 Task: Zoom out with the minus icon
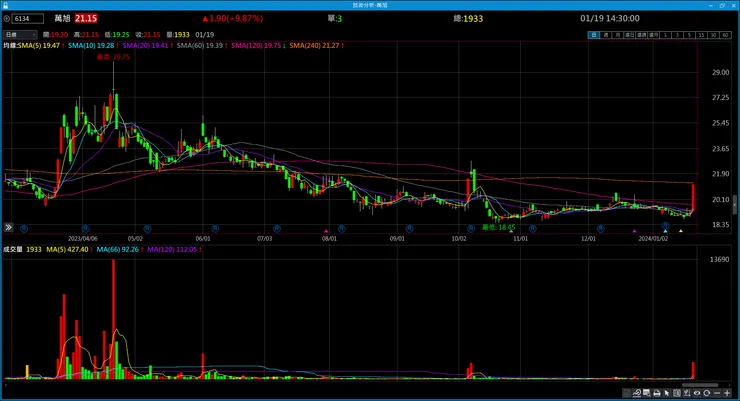coord(717,393)
